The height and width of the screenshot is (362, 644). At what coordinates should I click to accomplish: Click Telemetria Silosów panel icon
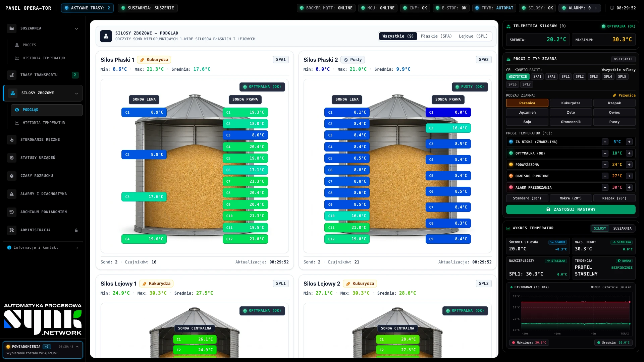coord(508,26)
